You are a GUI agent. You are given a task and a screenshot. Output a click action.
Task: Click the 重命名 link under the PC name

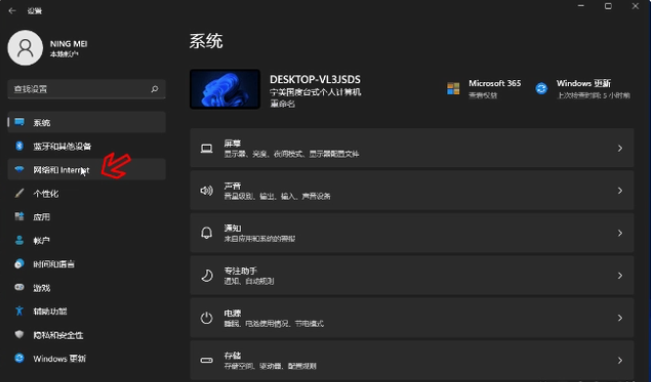282,104
